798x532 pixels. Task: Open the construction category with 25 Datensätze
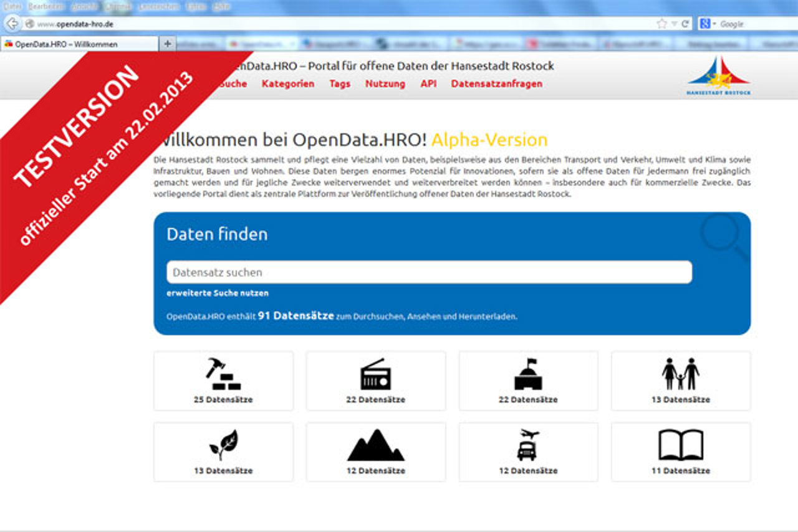(x=223, y=381)
